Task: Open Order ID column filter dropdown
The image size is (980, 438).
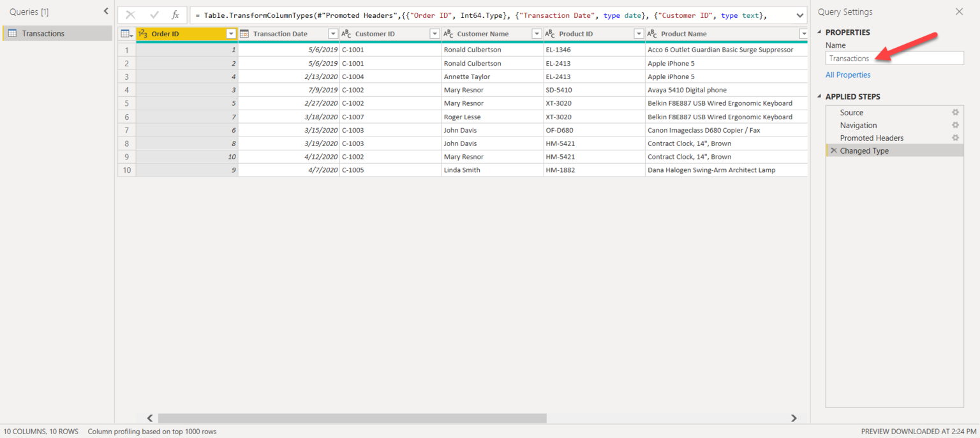Action: pyautogui.click(x=231, y=34)
